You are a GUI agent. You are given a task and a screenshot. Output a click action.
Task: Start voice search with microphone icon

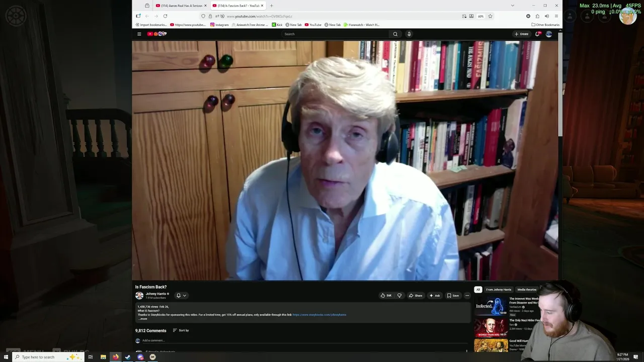(409, 34)
